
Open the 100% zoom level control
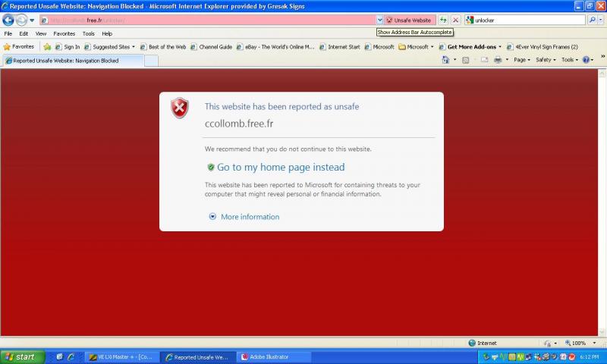click(580, 343)
